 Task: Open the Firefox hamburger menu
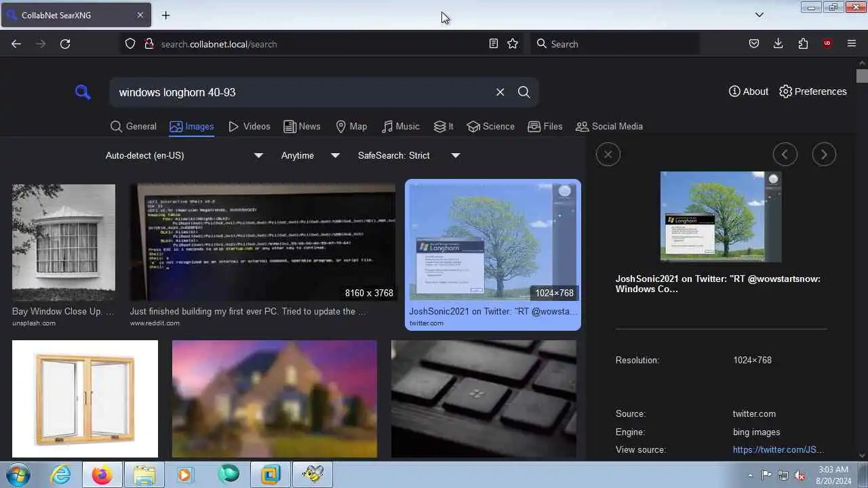pyautogui.click(x=852, y=43)
